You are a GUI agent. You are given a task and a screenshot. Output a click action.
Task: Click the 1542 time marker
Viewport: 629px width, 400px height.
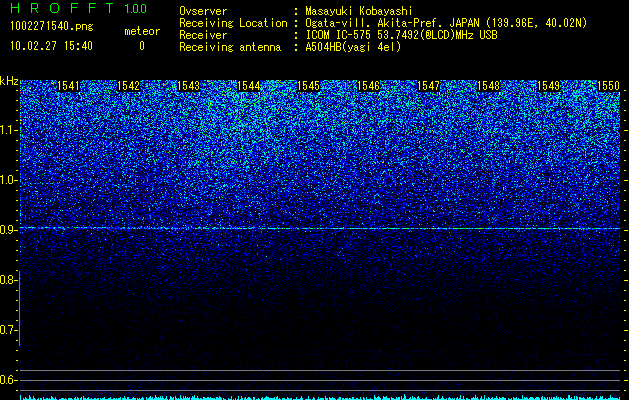click(128, 86)
